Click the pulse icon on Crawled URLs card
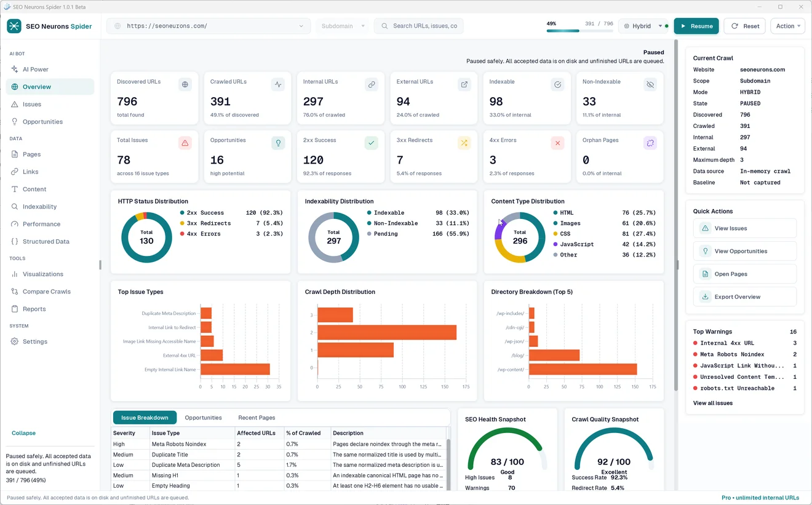Image resolution: width=812 pixels, height=505 pixels. click(278, 84)
